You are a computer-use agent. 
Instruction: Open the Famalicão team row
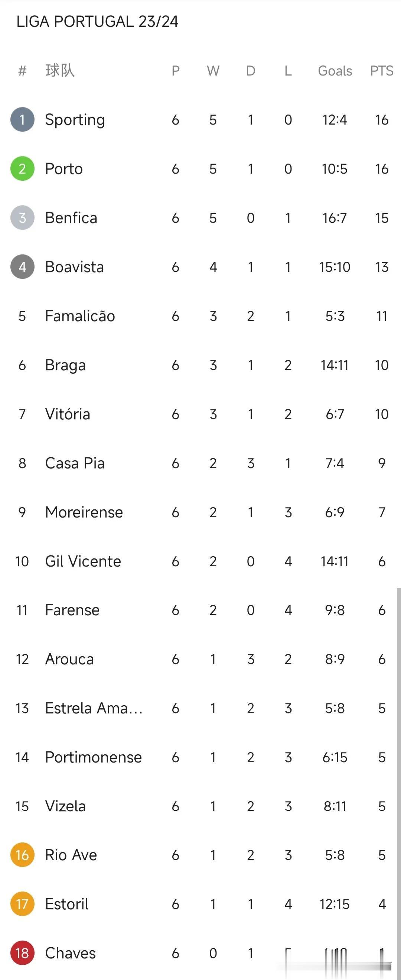(200, 316)
